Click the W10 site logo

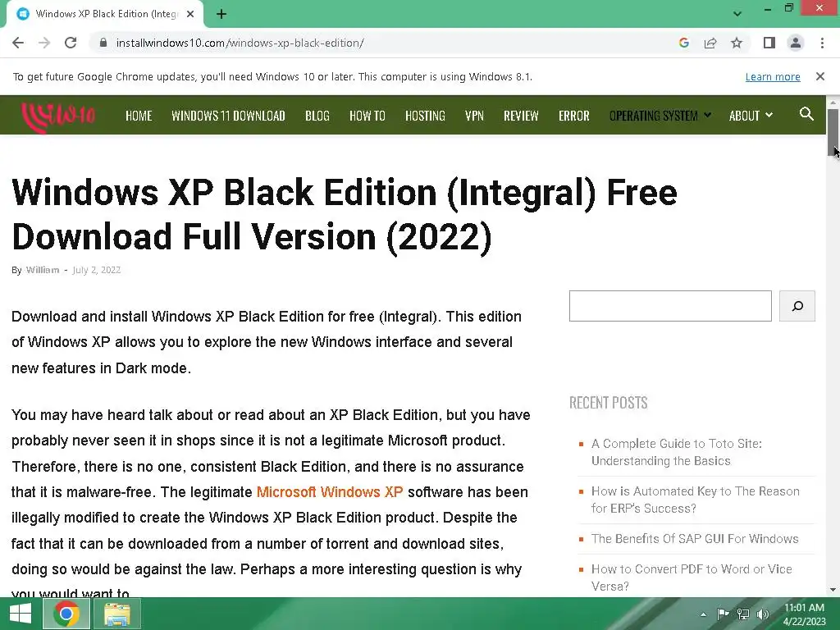58,116
